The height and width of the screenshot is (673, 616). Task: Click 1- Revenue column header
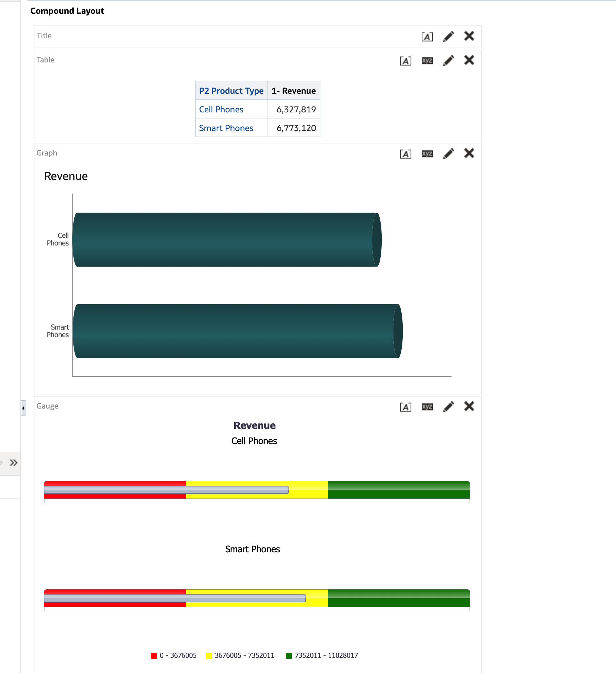pos(294,91)
